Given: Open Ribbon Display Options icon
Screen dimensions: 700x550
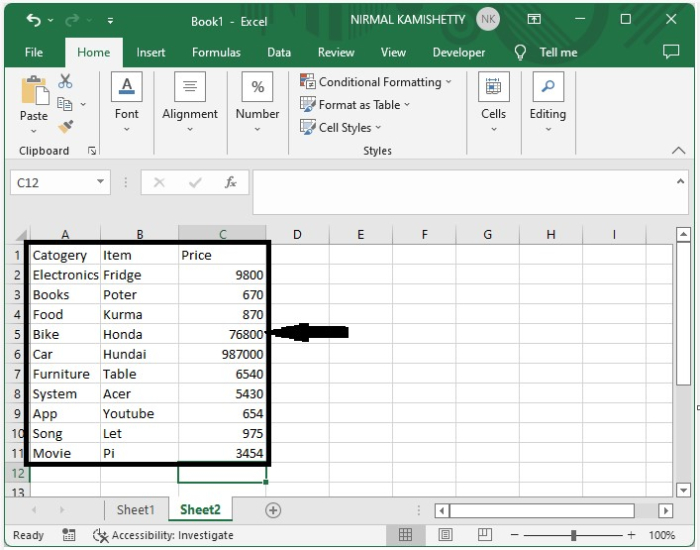Looking at the screenshot, I should [534, 19].
